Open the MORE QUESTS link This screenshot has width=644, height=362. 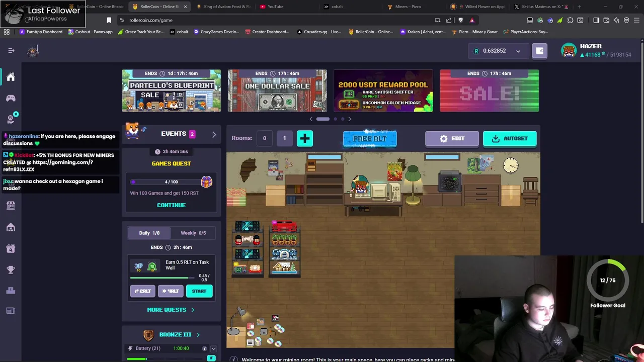click(x=171, y=310)
